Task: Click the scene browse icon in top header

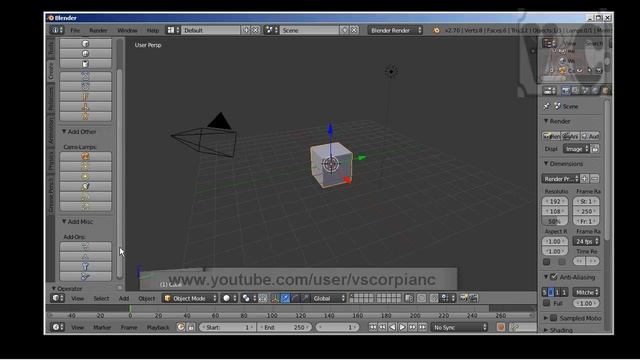Action: (271, 30)
